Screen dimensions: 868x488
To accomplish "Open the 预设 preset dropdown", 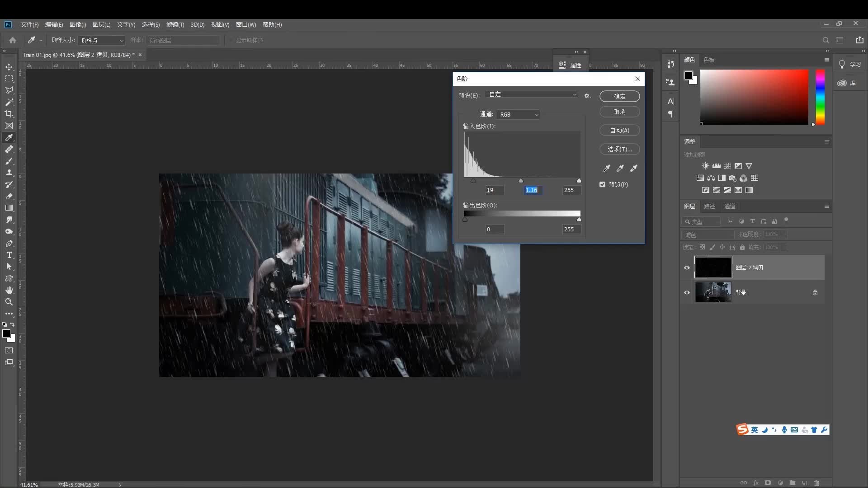I will click(x=532, y=94).
